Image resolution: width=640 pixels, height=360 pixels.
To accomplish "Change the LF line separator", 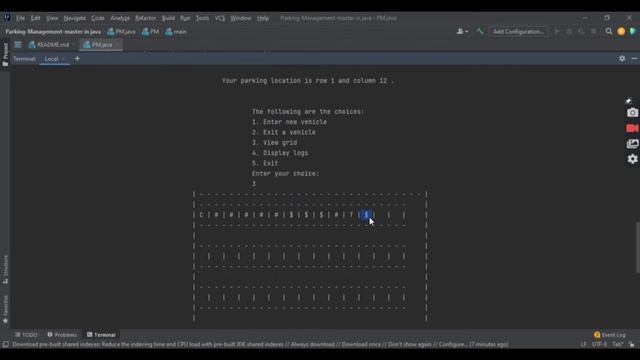I will coord(583,344).
